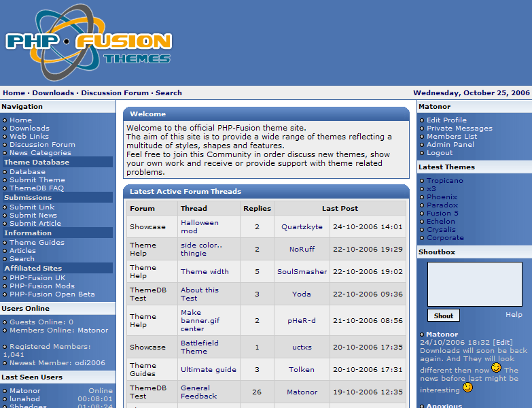Click the 26 replies cell
Viewport: 532px width, 408px height.
[257, 392]
